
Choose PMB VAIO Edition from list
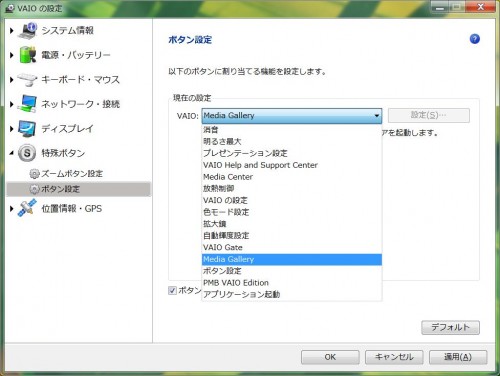tap(292, 283)
